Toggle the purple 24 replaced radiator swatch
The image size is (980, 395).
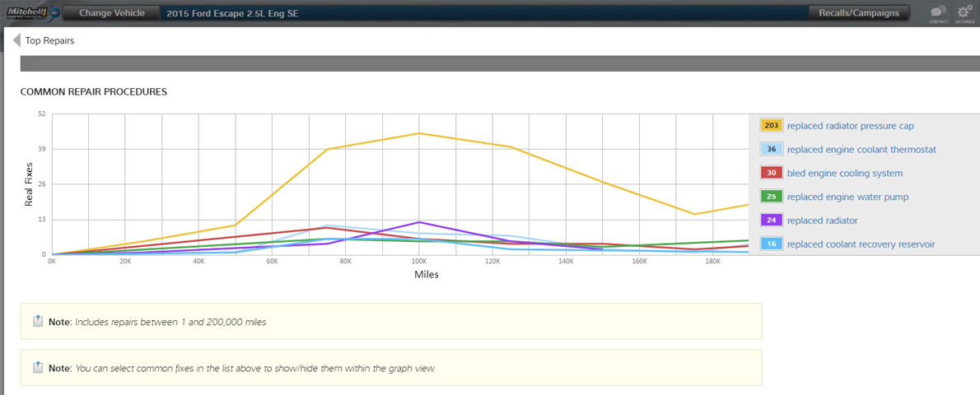point(771,221)
